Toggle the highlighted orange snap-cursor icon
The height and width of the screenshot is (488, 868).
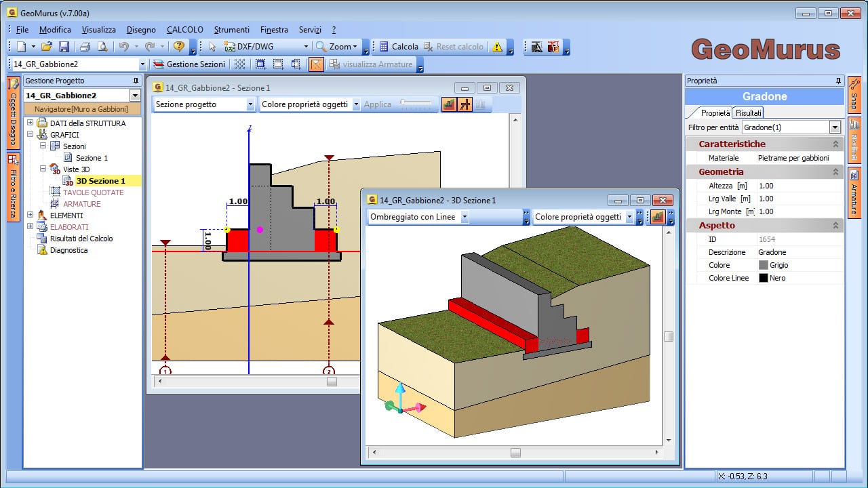point(316,64)
